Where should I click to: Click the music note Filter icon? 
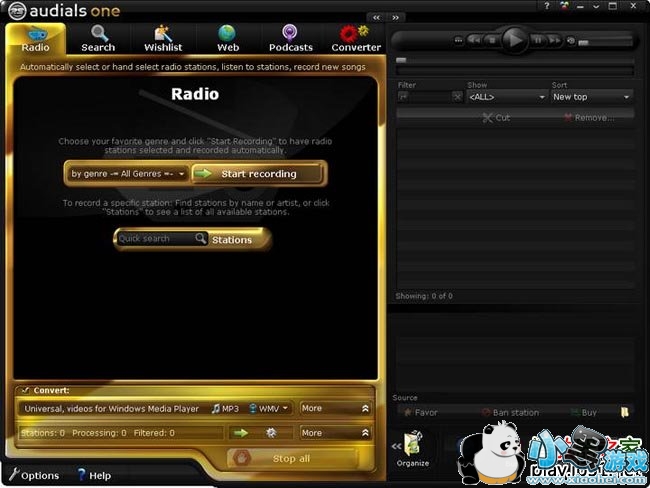pos(403,97)
